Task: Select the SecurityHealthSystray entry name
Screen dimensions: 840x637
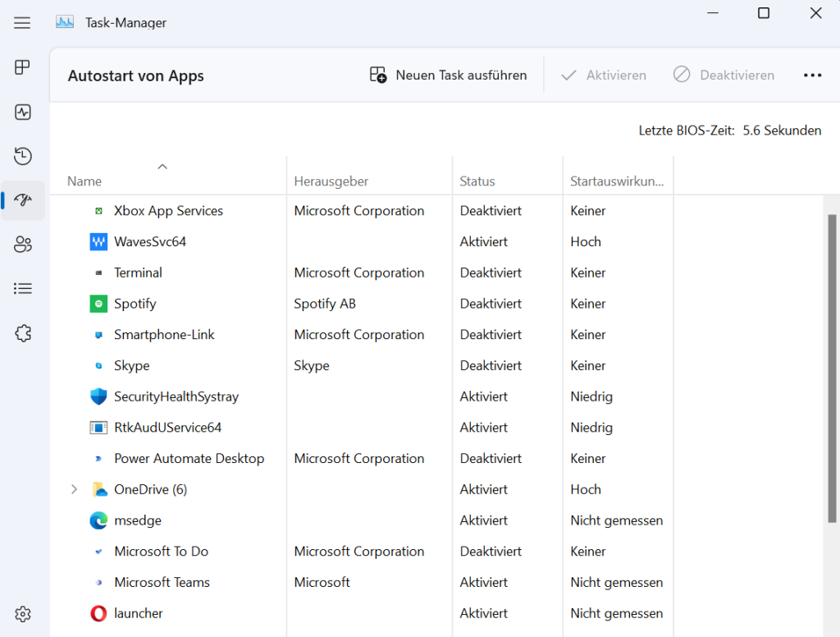Action: click(x=176, y=396)
